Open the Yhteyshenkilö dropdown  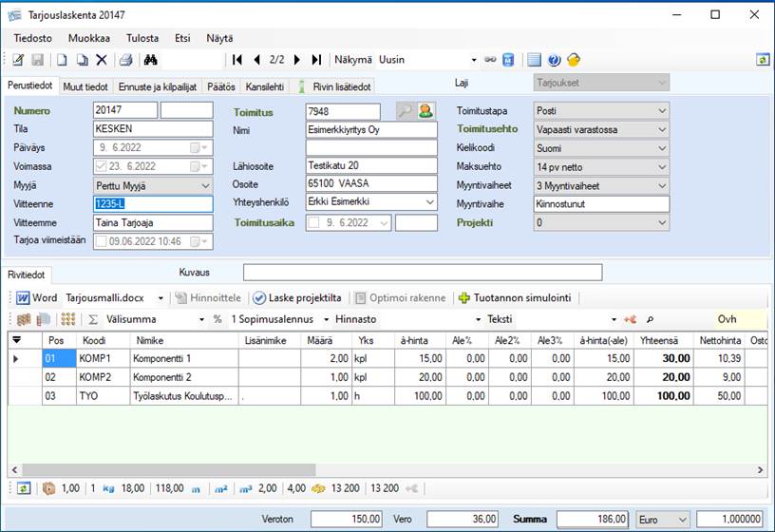coord(429,201)
